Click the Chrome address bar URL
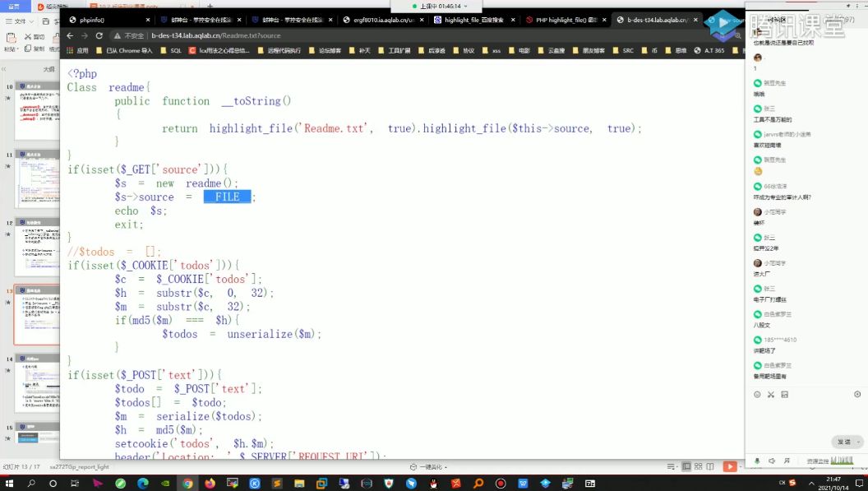 (216, 35)
